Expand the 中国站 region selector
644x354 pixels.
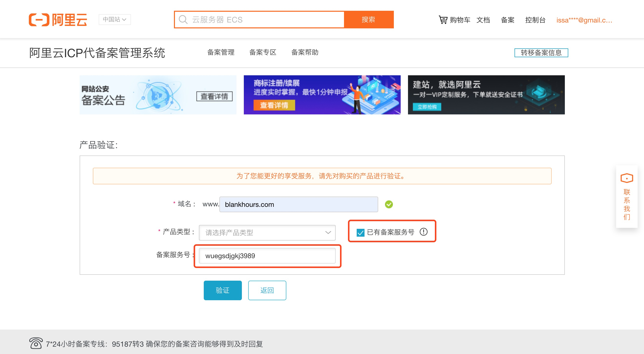(x=115, y=20)
